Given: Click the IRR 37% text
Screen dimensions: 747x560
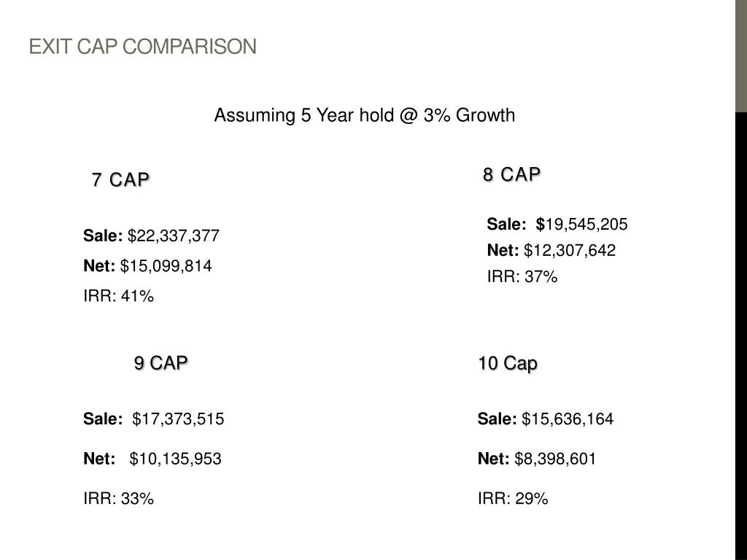Looking at the screenshot, I should click(x=522, y=276).
